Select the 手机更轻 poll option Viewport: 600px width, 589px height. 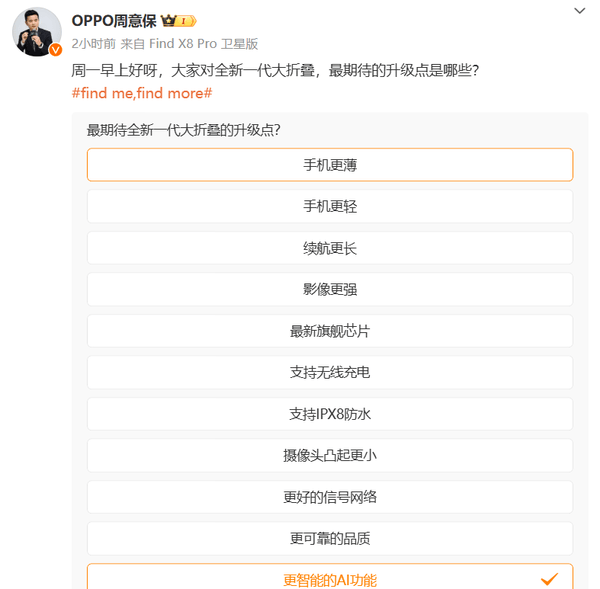tap(330, 206)
